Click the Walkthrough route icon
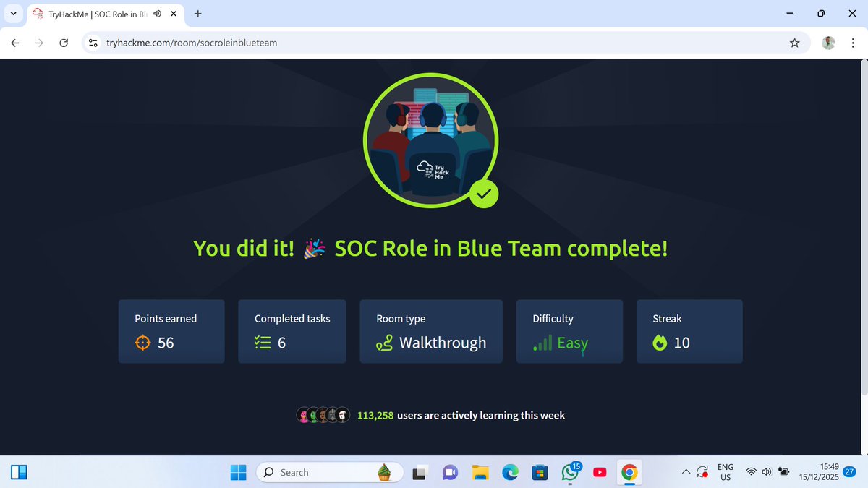868x488 pixels. (x=385, y=343)
